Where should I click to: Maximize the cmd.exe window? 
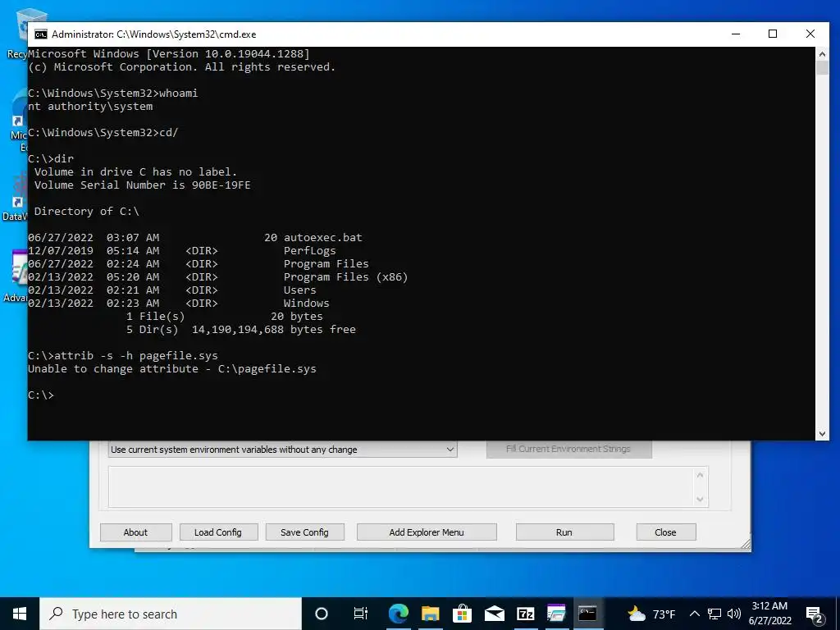pos(773,34)
